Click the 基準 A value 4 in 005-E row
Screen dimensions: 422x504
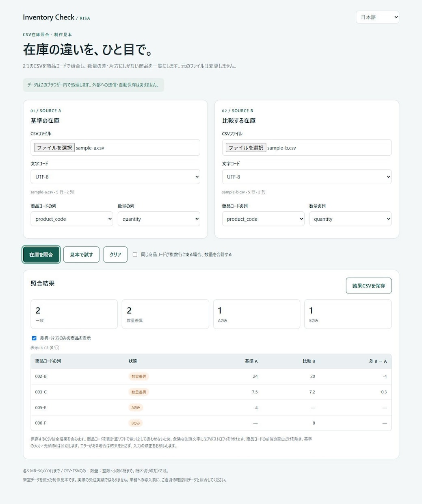(256, 407)
